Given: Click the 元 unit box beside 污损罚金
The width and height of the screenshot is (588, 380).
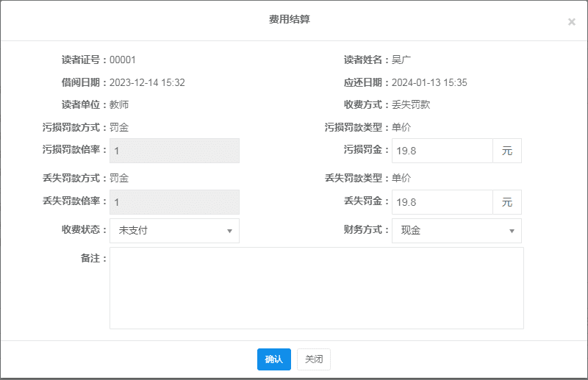Looking at the screenshot, I should click(x=506, y=151).
